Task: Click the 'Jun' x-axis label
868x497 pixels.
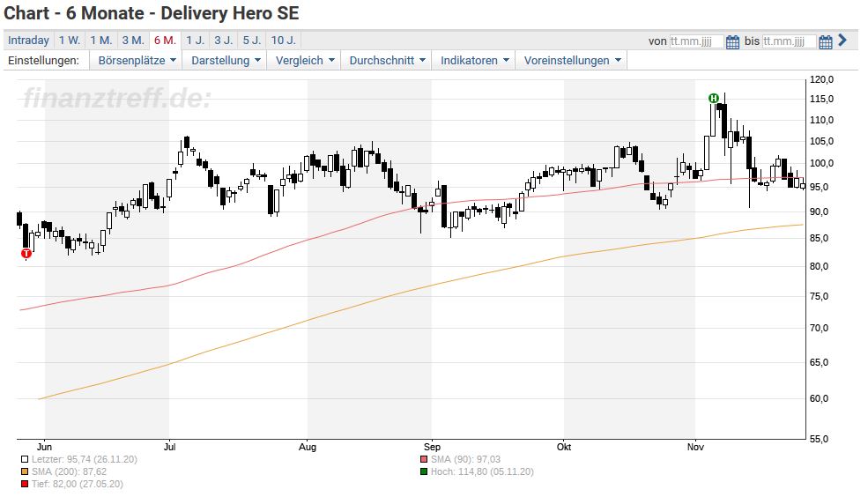Action: tap(44, 447)
